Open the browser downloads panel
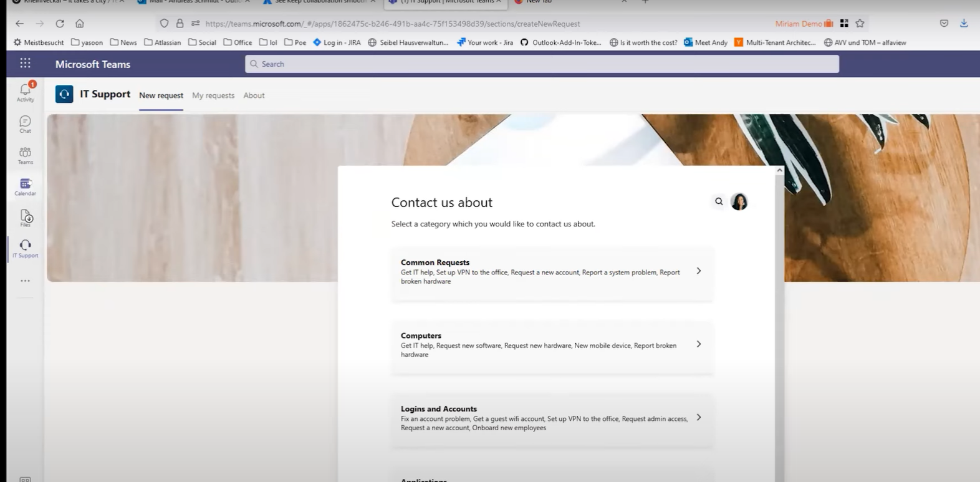Image resolution: width=980 pixels, height=482 pixels. pos(964,24)
